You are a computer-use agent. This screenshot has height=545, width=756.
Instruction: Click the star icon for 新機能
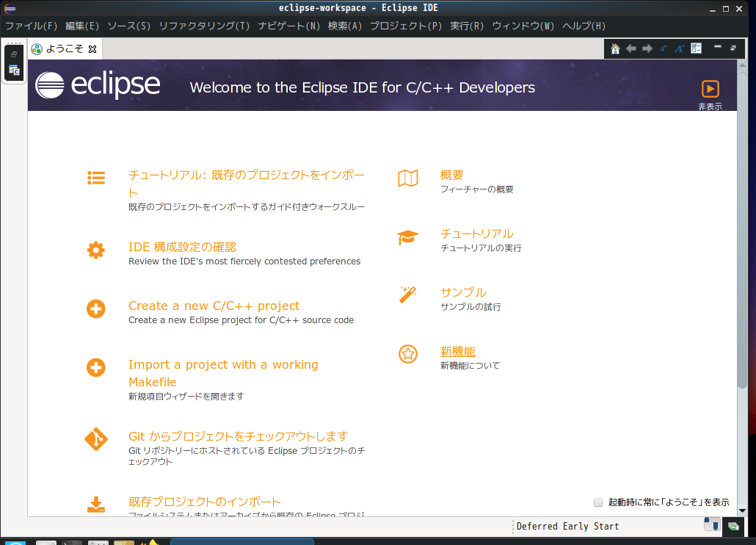coord(408,354)
